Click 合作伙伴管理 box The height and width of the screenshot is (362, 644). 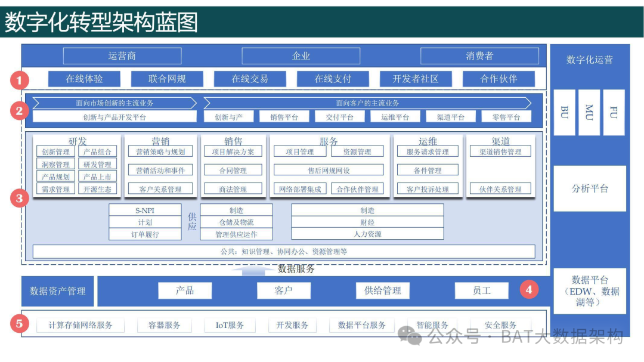(x=357, y=189)
